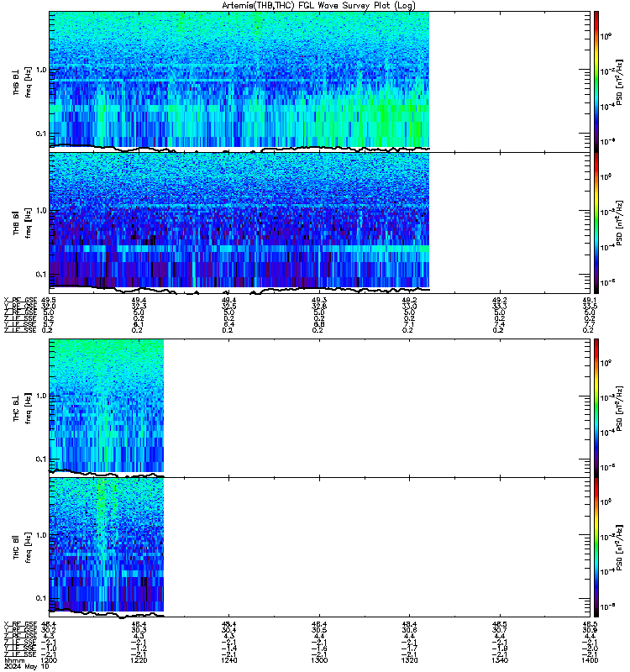
Task: Click the THC B-parallel spectrogram panel
Action: tap(320, 548)
